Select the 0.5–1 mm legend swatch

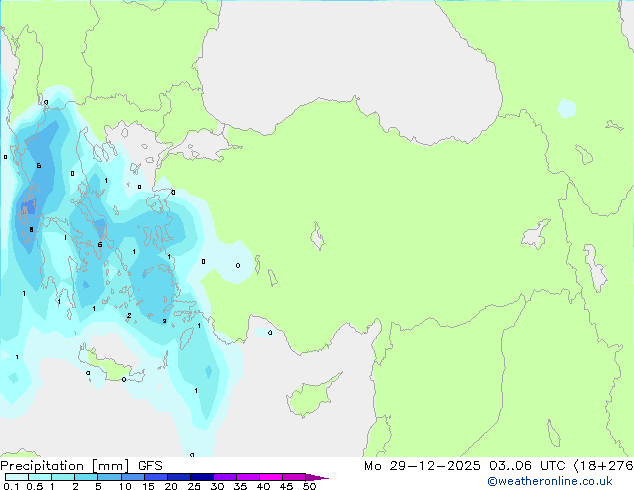coord(40,477)
